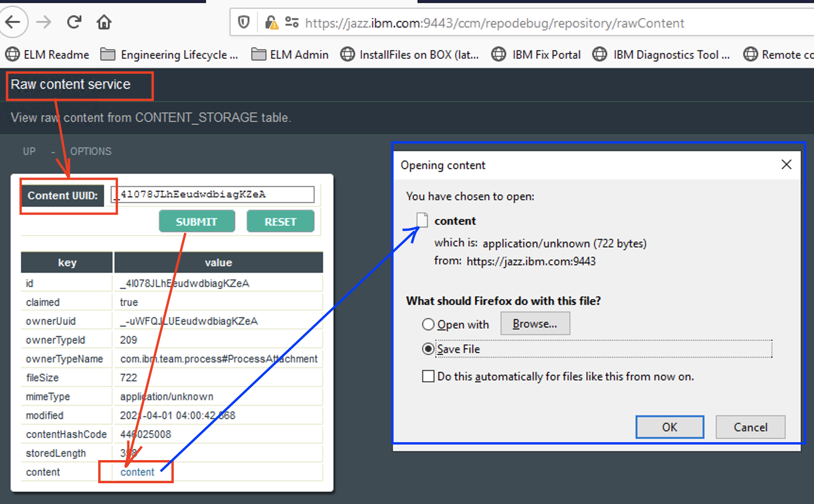Open the IBM Fix Portal bookmark
The image size is (814, 504).
[x=536, y=55]
